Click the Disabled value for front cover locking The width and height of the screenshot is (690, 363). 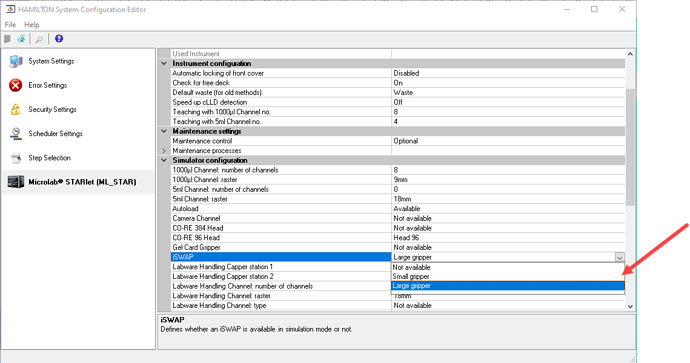(x=508, y=73)
